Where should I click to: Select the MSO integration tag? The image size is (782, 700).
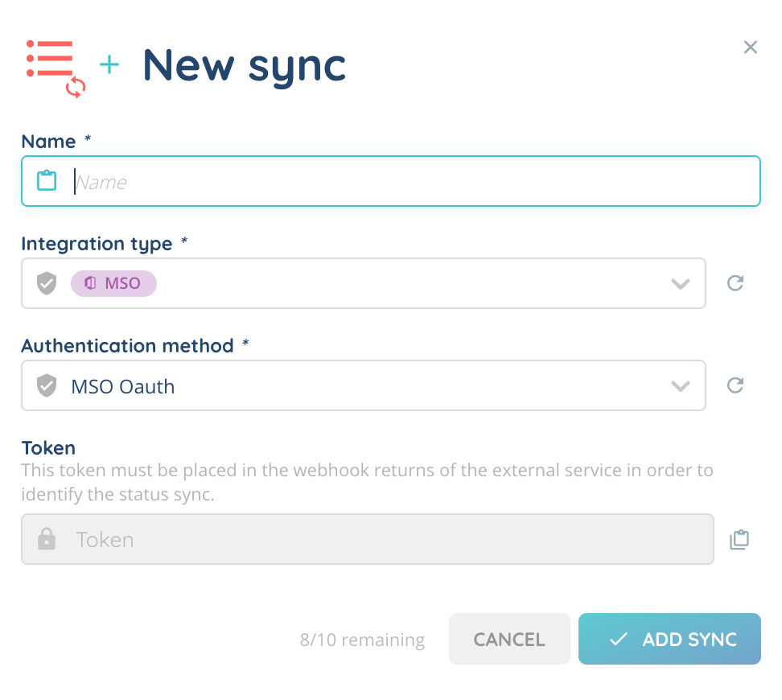tap(113, 283)
